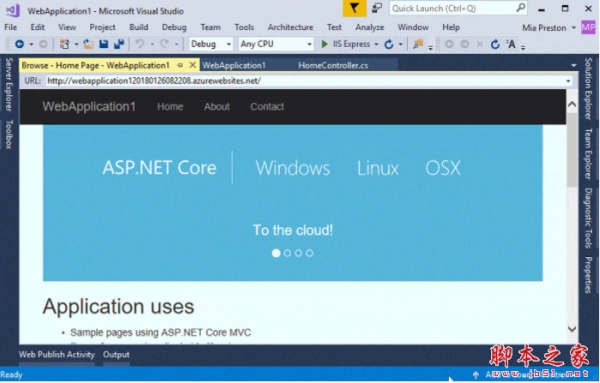Start IIS Express with the green play icon
600x383 pixels.
324,44
